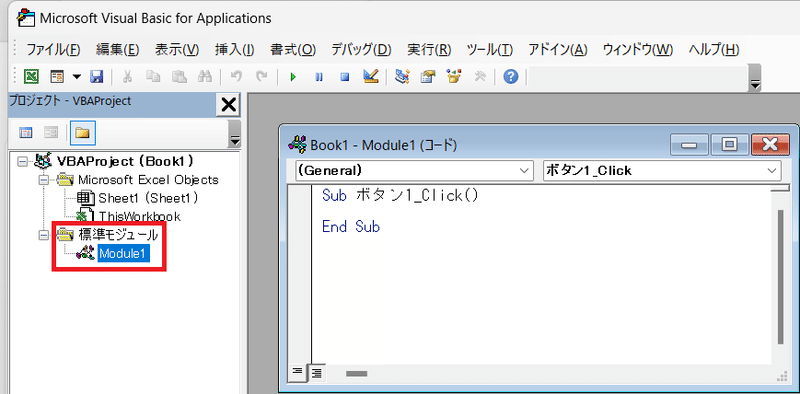The height and width of the screenshot is (394, 800).
Task: Open Project Explorer toolbar icon
Action: click(403, 77)
